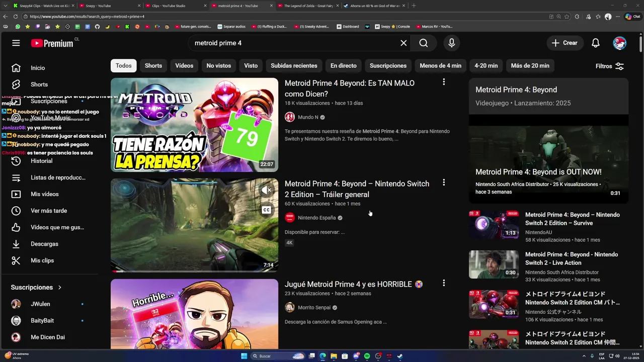Image resolution: width=644 pixels, height=362 pixels.
Task: Seek the Tráiler general preview progress bar
Action: tap(194, 271)
